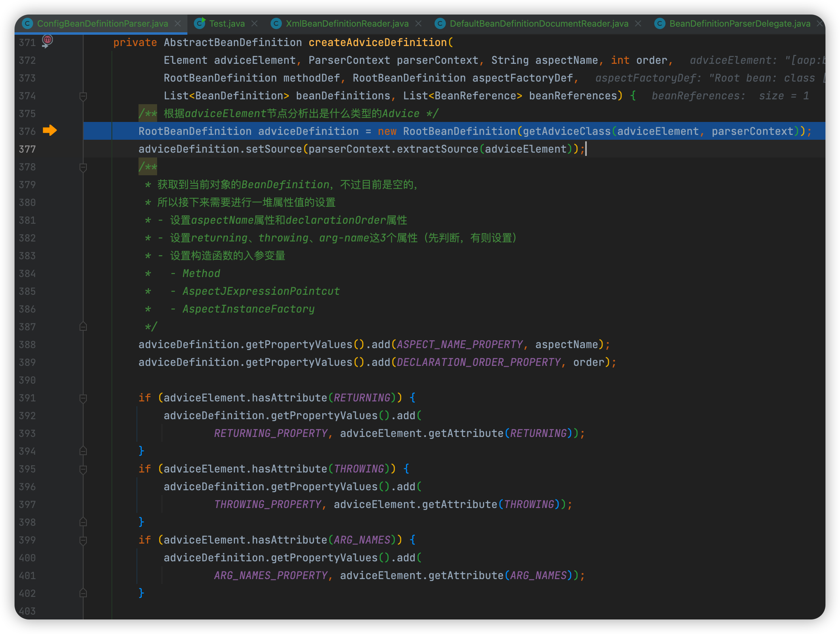Close the Test.java tab
Screen dimensions: 840x634
(254, 23)
